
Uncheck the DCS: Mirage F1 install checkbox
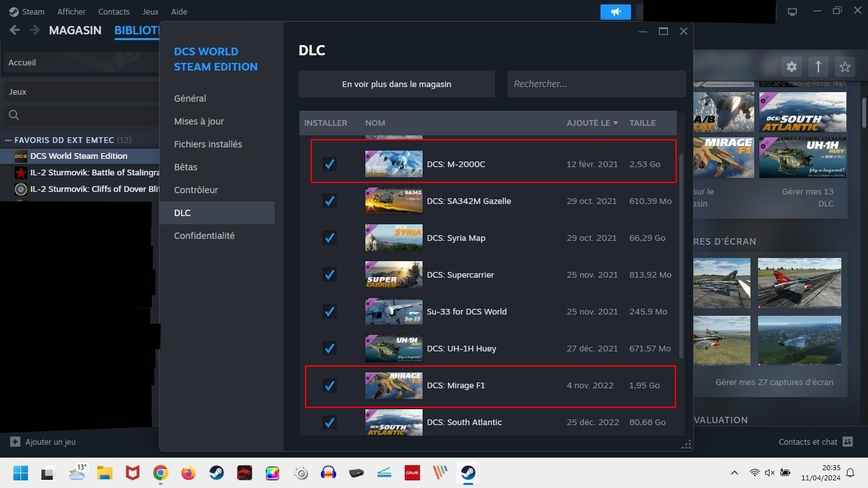pyautogui.click(x=329, y=385)
